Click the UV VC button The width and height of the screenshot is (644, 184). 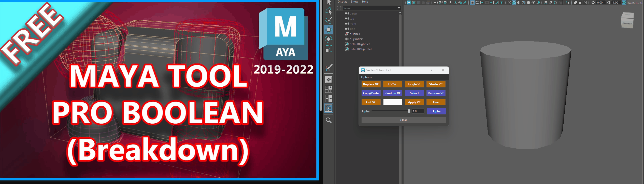(x=393, y=84)
